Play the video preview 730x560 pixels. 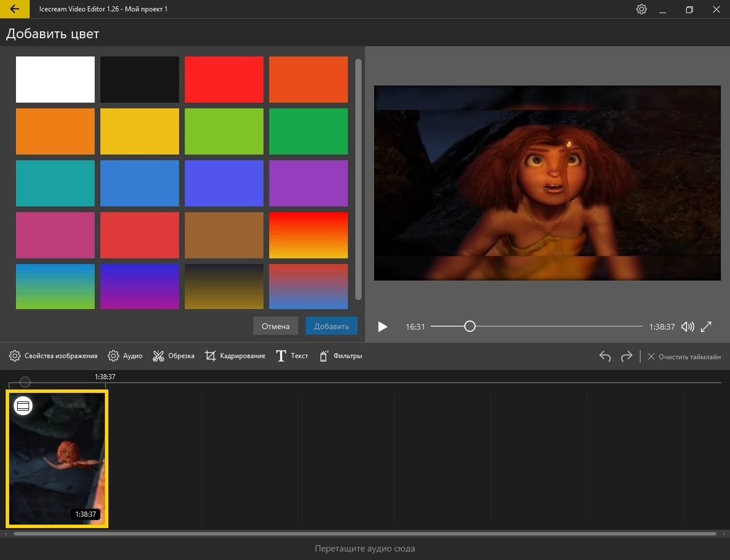pyautogui.click(x=383, y=327)
